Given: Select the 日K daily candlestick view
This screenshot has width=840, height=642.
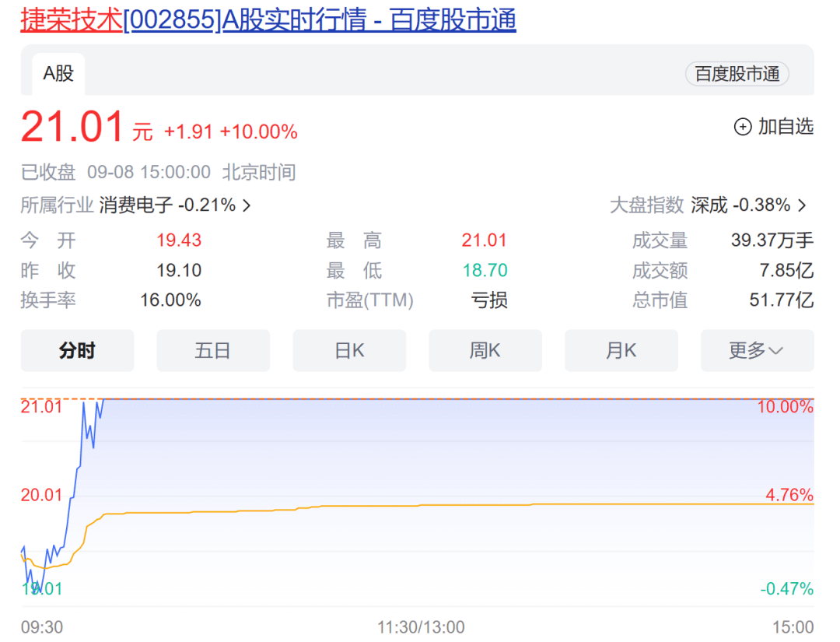Looking at the screenshot, I should 349,350.
